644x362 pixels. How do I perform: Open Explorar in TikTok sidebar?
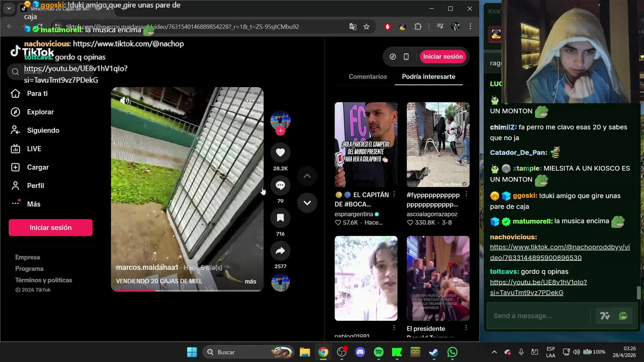pos(40,112)
